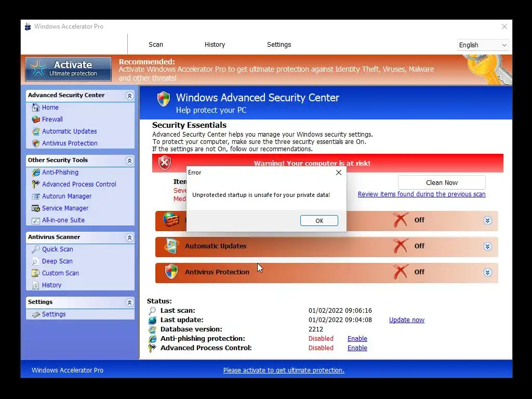Viewport: 532px width, 399px height.
Task: Click the shield icon beside Windows Advanced Security Center
Action: pyautogui.click(x=164, y=99)
